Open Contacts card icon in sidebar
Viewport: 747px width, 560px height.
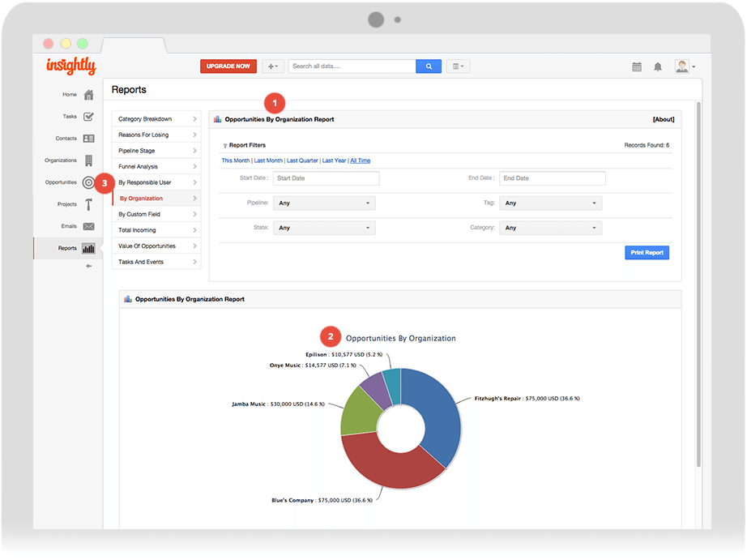(x=88, y=139)
